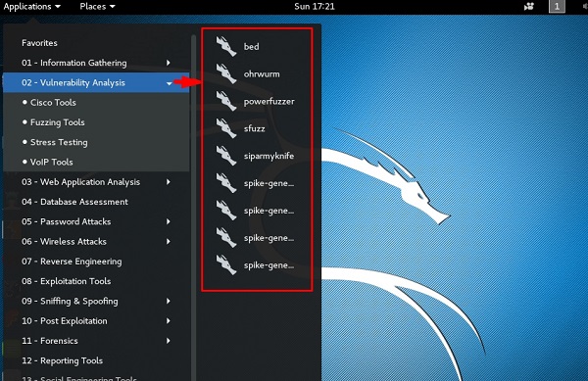The width and height of the screenshot is (588, 381).
Task: Launch sfuzz from the tools list
Action: [x=254, y=129]
